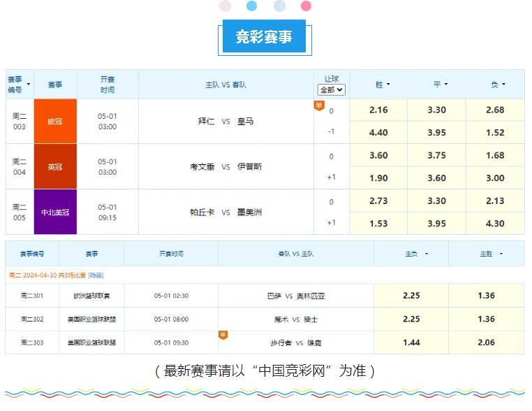
Task: Select the 周二301 match number
Action: coord(32,296)
